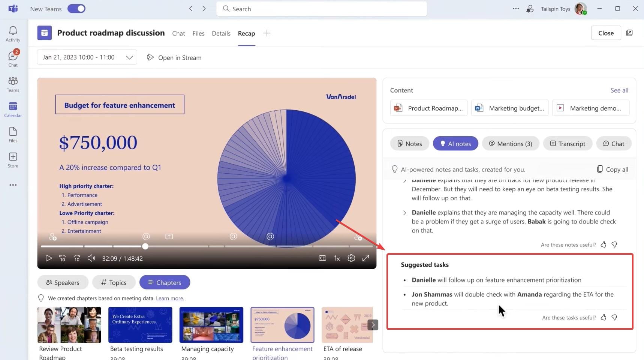The width and height of the screenshot is (644, 360).
Task: Open the meeting Chat pill in notes panel
Action: (x=614, y=144)
